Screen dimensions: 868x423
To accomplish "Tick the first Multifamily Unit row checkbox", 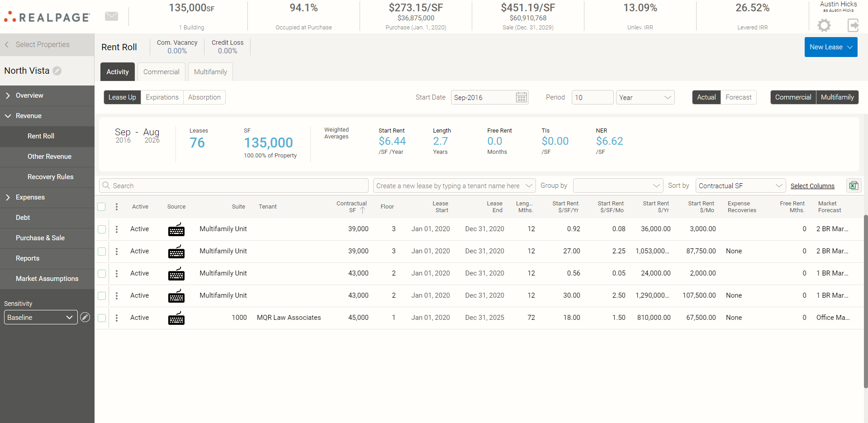I will 102,229.
